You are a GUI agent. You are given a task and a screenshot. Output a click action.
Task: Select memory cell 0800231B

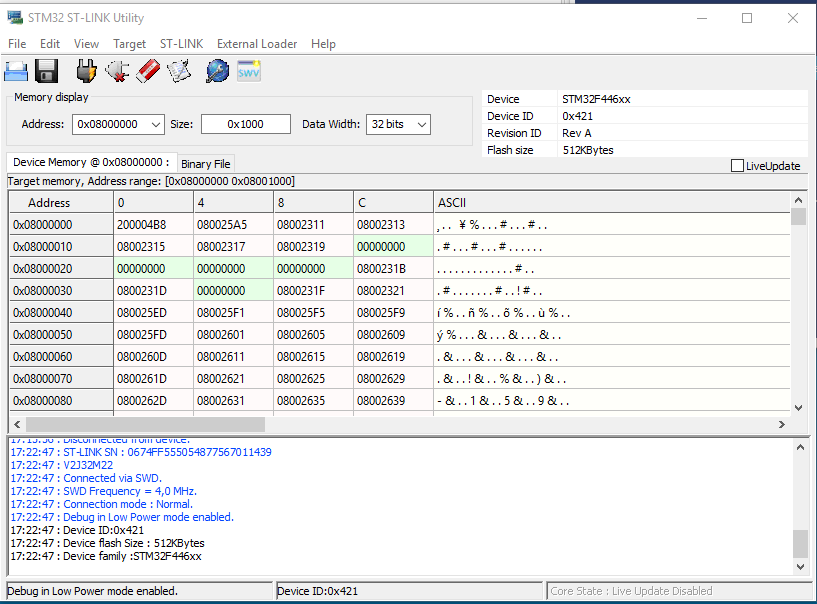click(x=393, y=268)
